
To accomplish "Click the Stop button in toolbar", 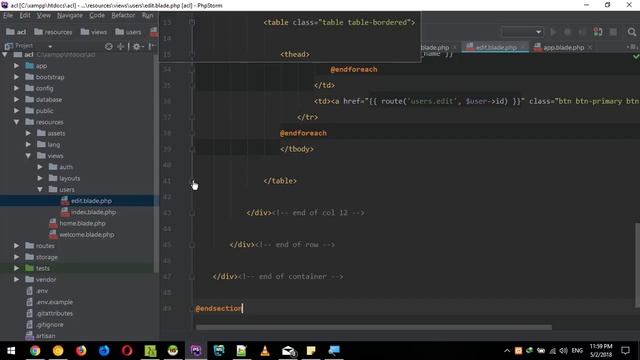I will (x=613, y=32).
